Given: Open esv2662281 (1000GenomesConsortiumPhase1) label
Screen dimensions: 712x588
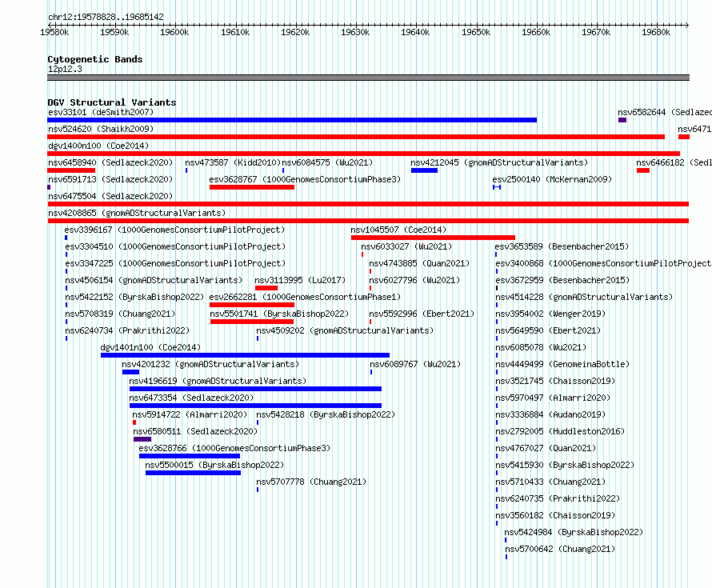Looking at the screenshot, I should tap(305, 297).
